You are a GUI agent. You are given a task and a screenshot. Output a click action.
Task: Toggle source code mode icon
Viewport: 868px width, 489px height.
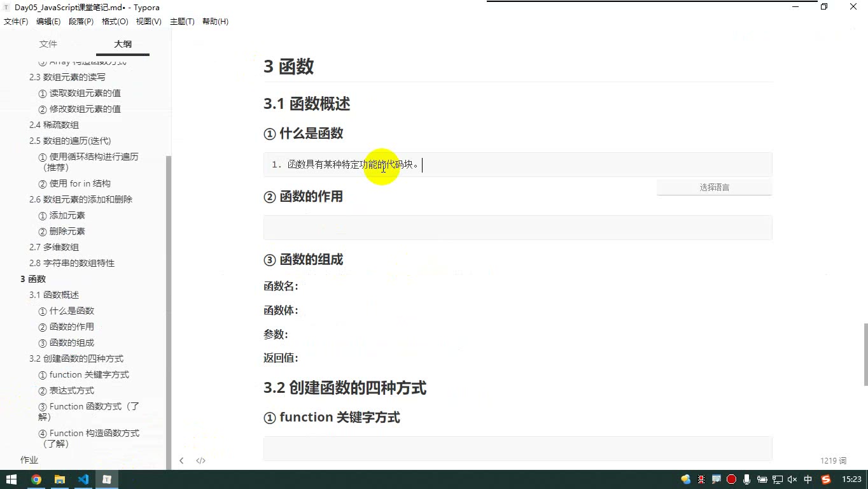(200, 460)
